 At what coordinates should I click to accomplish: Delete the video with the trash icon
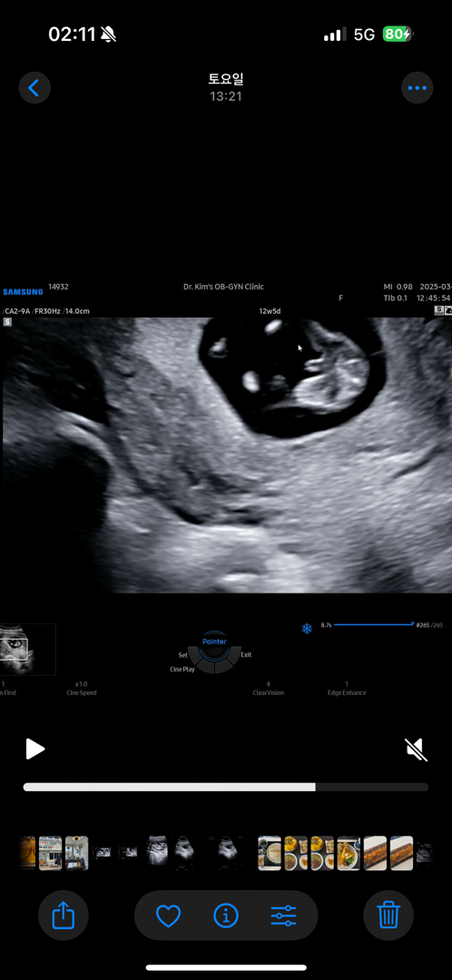pos(388,916)
